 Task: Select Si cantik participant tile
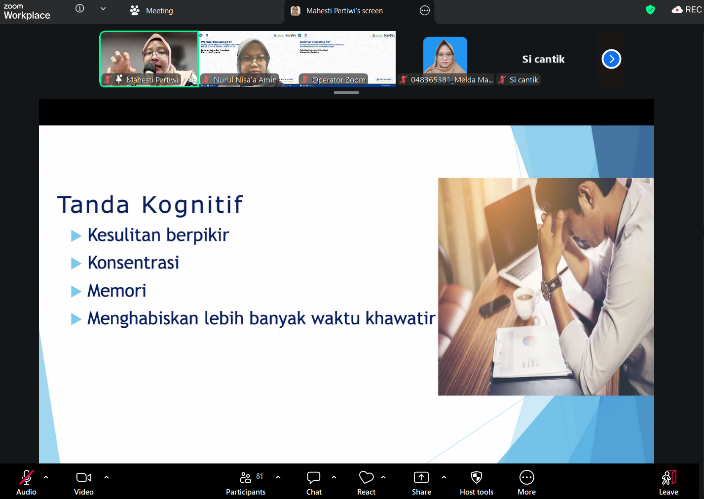[x=543, y=58]
